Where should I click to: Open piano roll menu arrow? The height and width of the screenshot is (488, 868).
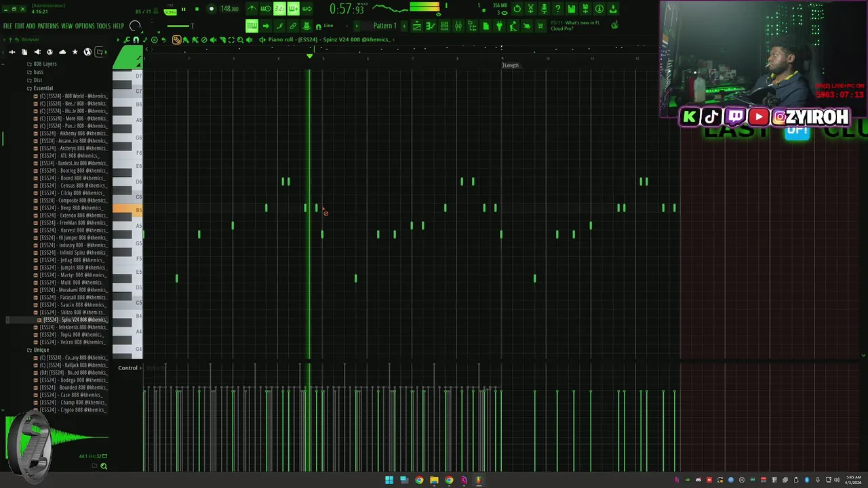pyautogui.click(x=118, y=40)
